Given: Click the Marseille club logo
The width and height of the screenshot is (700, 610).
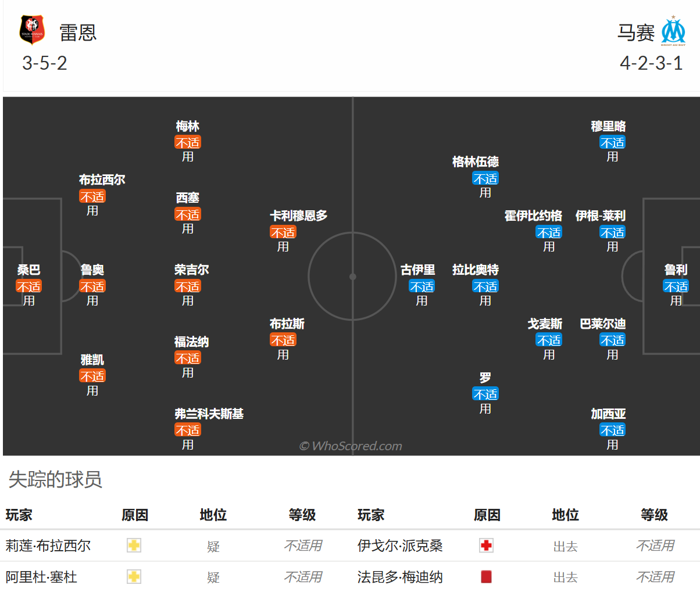Looking at the screenshot, I should point(673,31).
